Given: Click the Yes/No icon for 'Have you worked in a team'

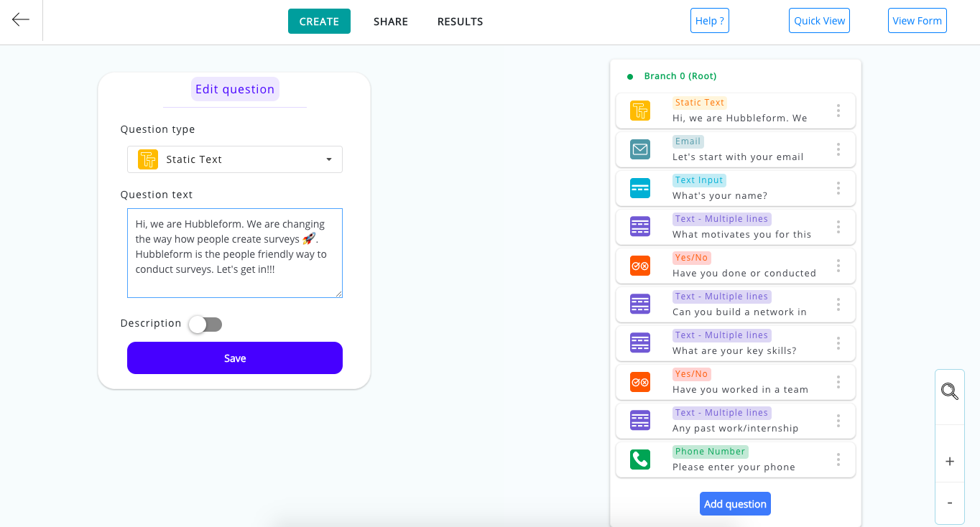Looking at the screenshot, I should (640, 382).
